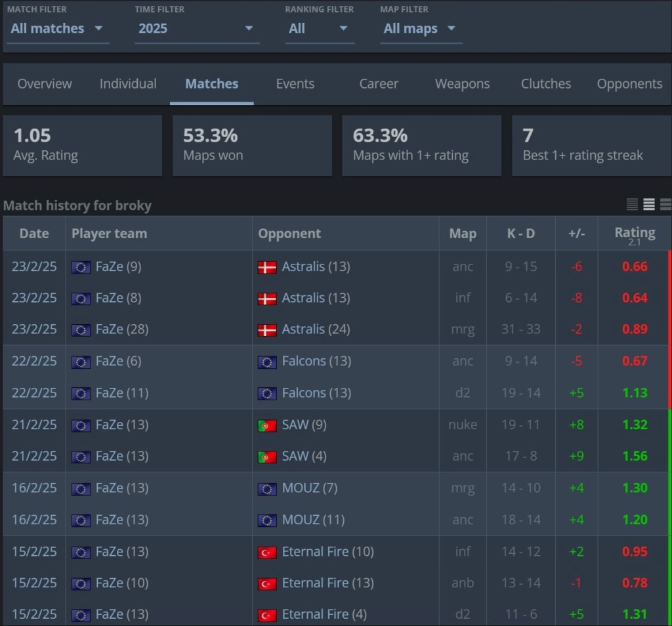The width and height of the screenshot is (672, 626).
Task: Sort by the Player team column header
Action: (x=159, y=234)
